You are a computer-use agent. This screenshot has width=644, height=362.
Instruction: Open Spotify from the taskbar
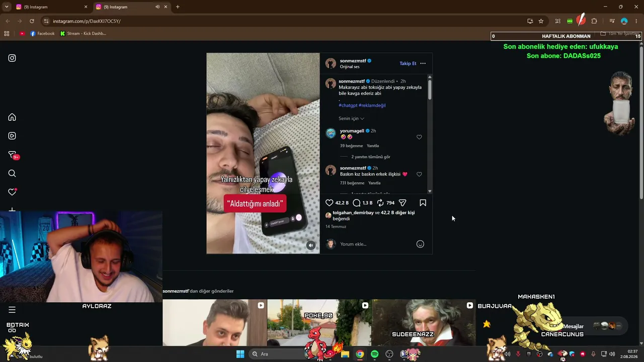pyautogui.click(x=374, y=354)
